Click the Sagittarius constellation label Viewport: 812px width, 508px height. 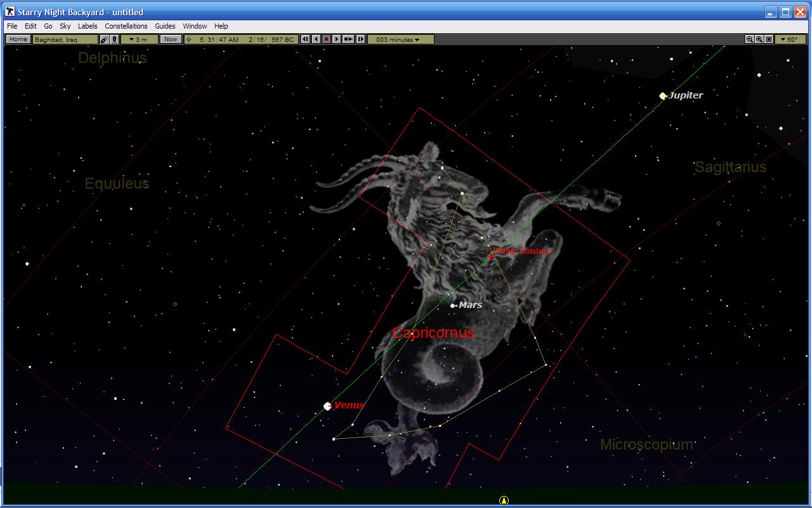point(730,167)
